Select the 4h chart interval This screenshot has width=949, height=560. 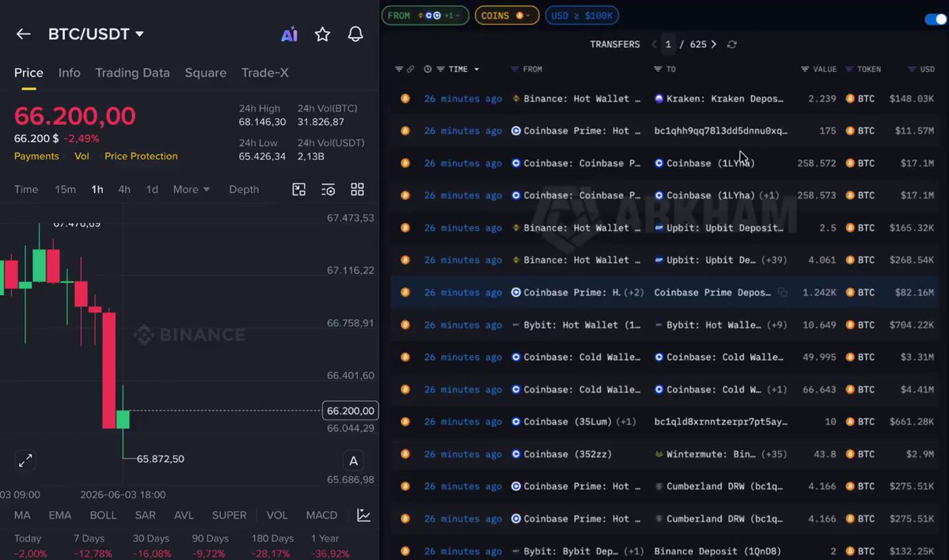[124, 189]
